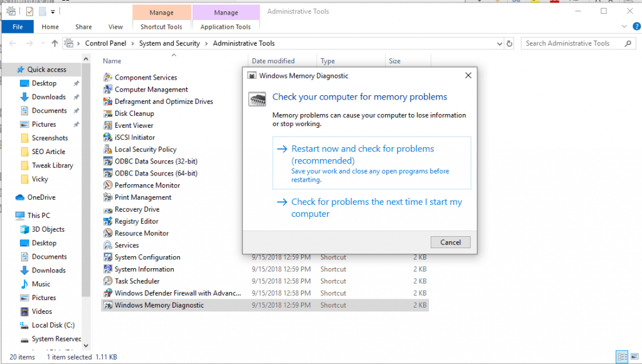642x364 pixels.
Task: Open the Customize Quick Access Toolbar dropdown
Action: pos(52,11)
